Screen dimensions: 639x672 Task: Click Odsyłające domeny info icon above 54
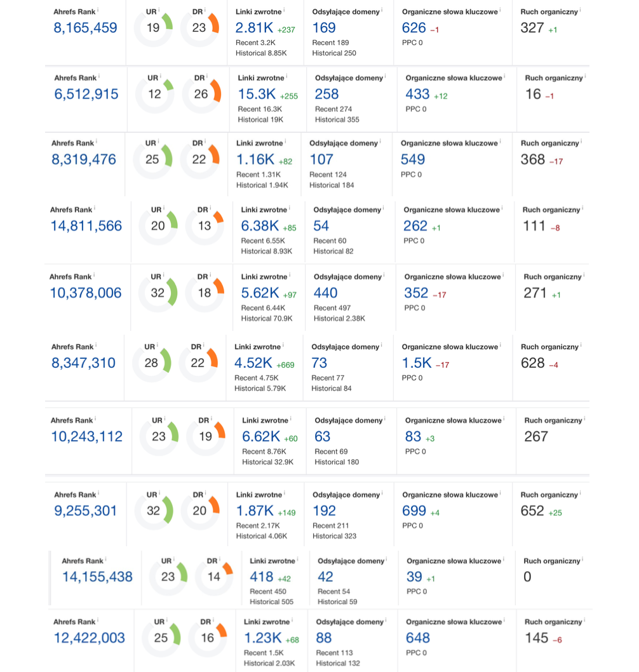pyautogui.click(x=384, y=208)
